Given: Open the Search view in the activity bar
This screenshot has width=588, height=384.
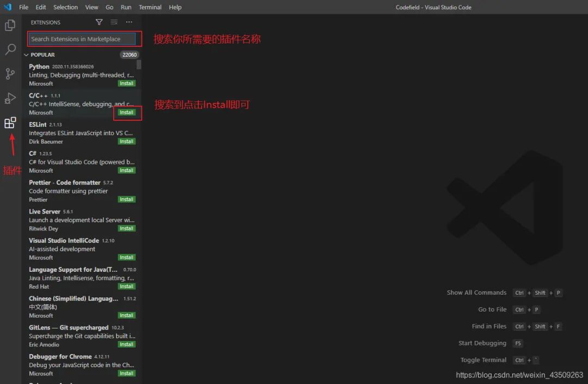Looking at the screenshot, I should 10,49.
